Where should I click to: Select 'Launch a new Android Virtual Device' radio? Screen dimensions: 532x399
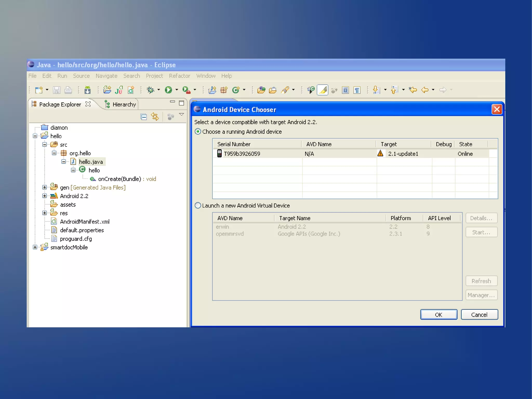point(198,205)
